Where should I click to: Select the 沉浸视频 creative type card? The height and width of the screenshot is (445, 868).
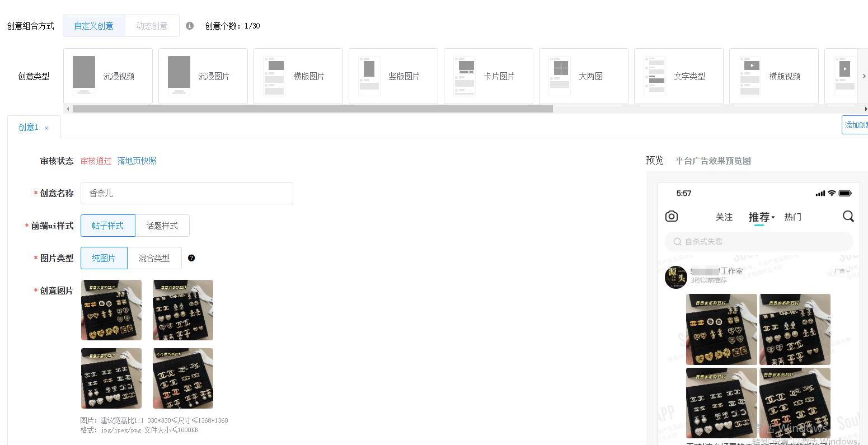108,76
